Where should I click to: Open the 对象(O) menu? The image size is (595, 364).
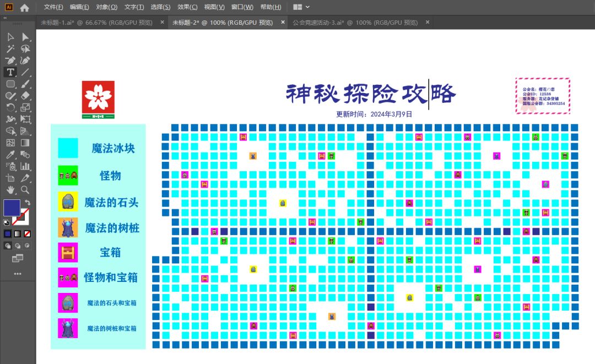pos(107,7)
